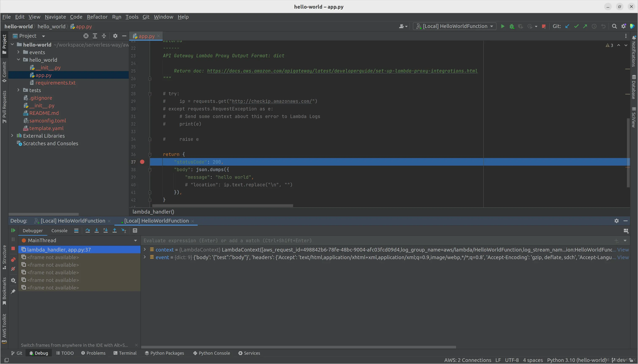Open the Refactor menu
Viewport: 638px width, 364px height.
pyautogui.click(x=97, y=17)
